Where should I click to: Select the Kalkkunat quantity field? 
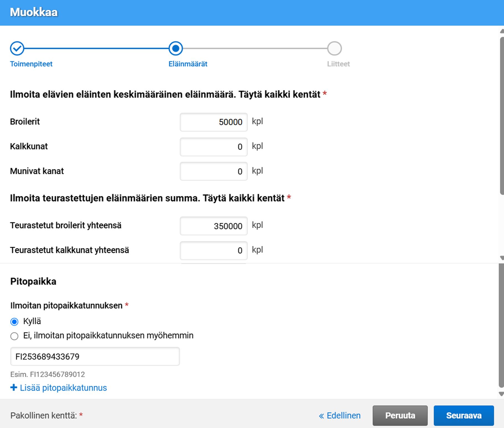tap(213, 147)
